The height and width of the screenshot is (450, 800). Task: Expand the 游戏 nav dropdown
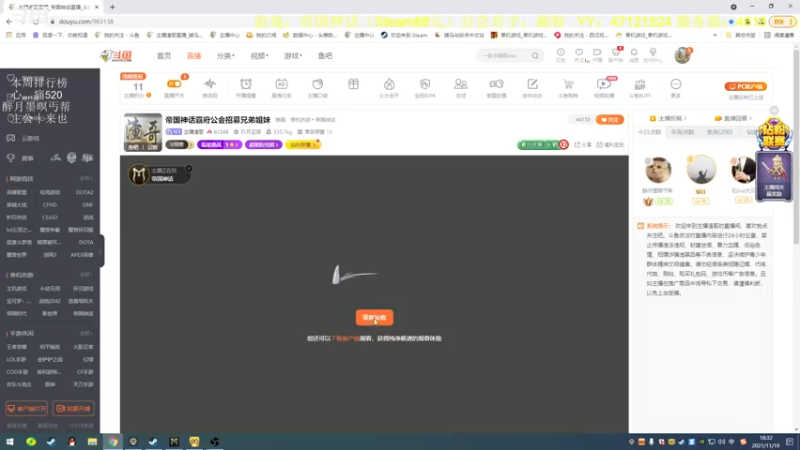click(x=293, y=56)
